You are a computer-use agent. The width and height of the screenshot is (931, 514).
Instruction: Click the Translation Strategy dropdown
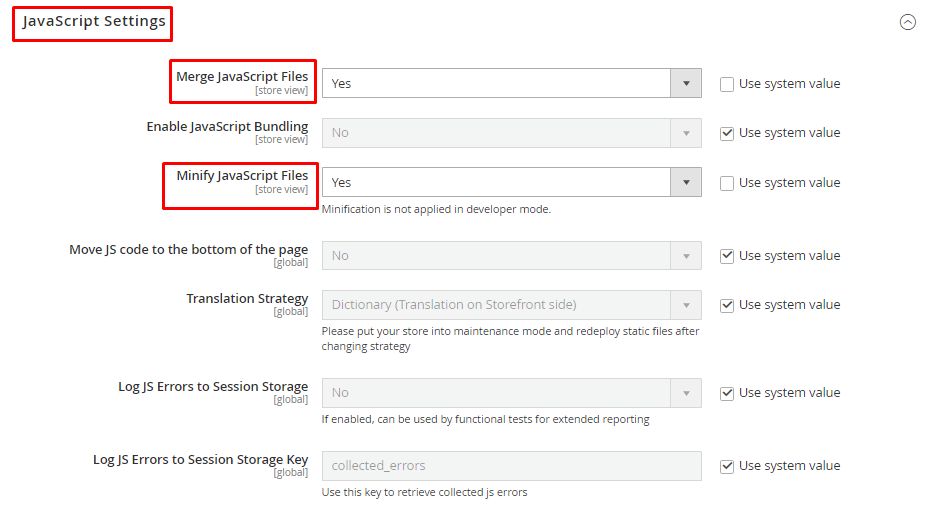click(511, 305)
